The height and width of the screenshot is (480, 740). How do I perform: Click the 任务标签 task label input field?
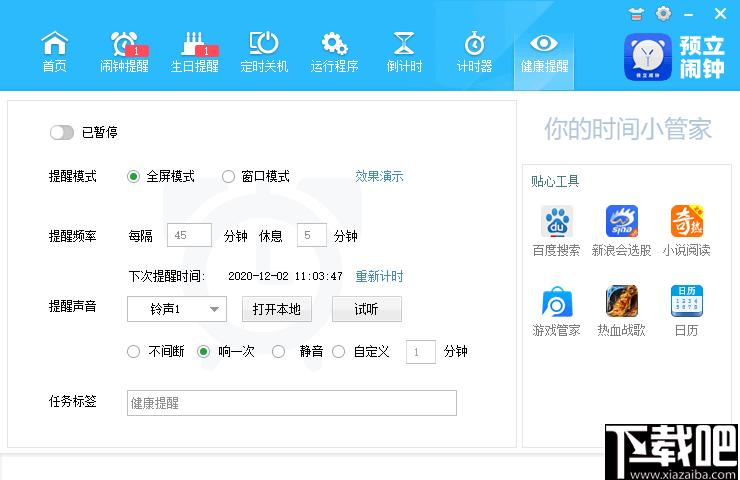[x=292, y=403]
